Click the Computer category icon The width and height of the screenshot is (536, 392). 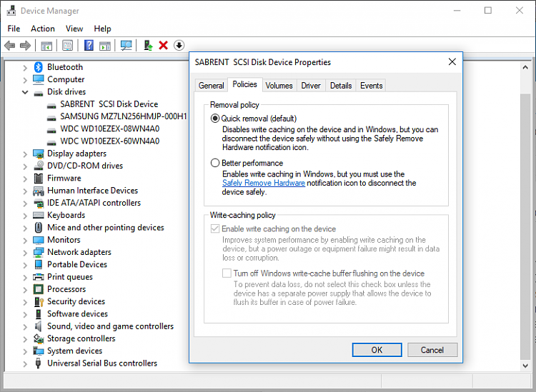(39, 79)
